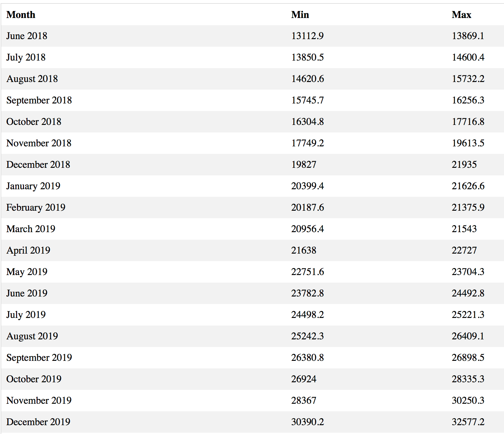Select September 2019 max value 26898.5

[468, 358]
